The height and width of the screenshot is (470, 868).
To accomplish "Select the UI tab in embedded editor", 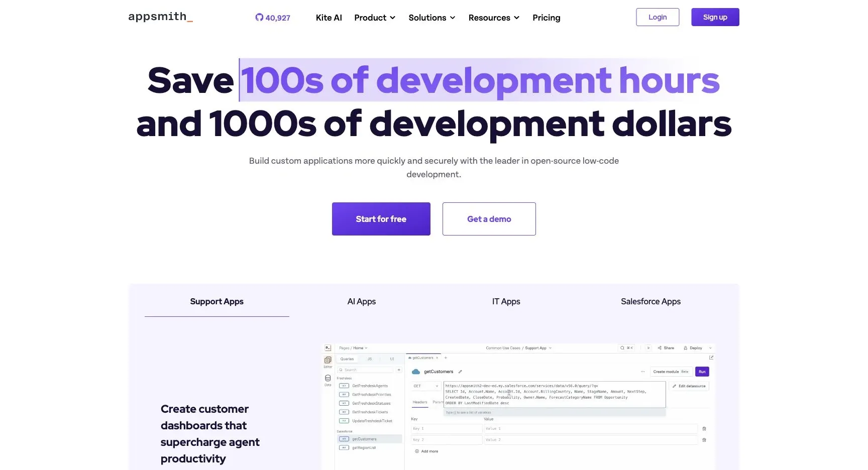I will (x=392, y=359).
